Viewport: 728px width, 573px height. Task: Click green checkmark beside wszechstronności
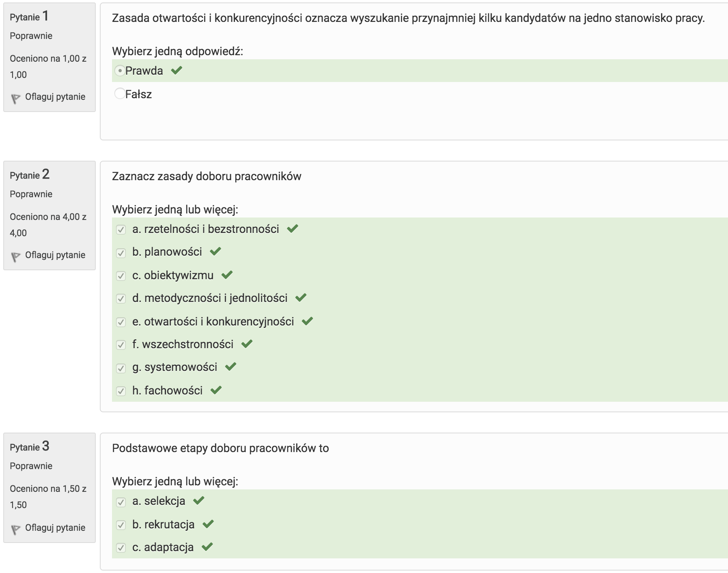[x=247, y=344]
